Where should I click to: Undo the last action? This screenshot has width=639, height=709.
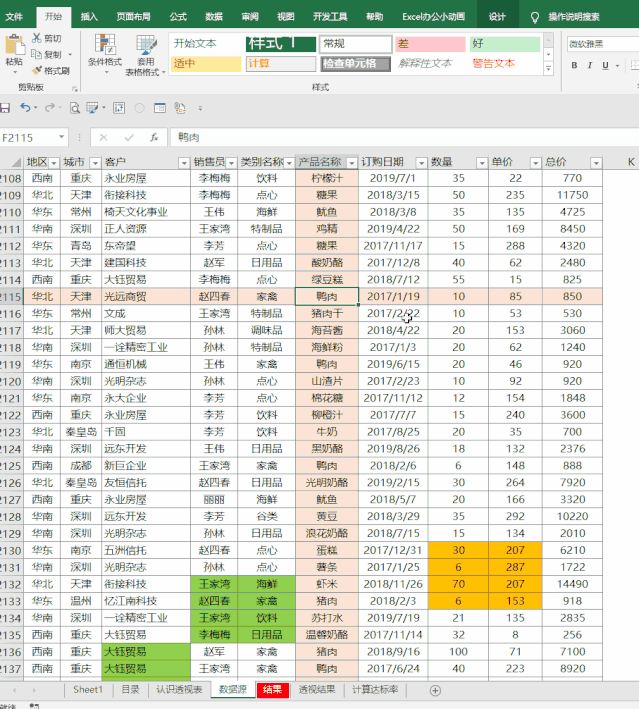tap(25, 108)
